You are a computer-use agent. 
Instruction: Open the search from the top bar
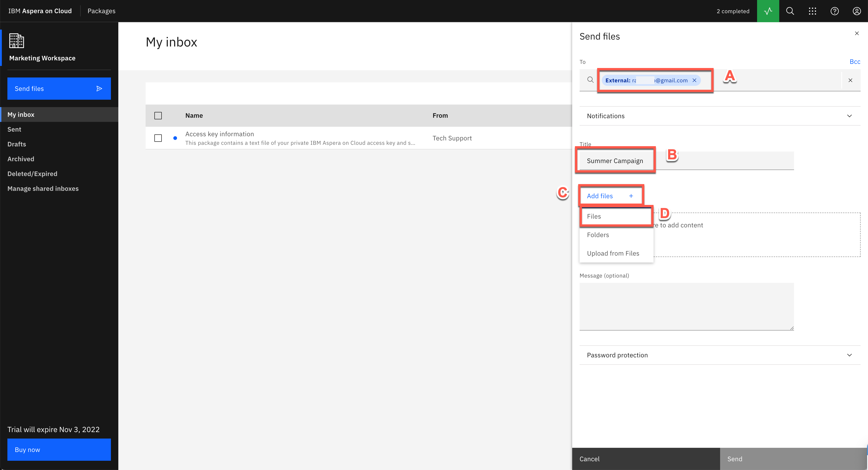[x=790, y=11]
